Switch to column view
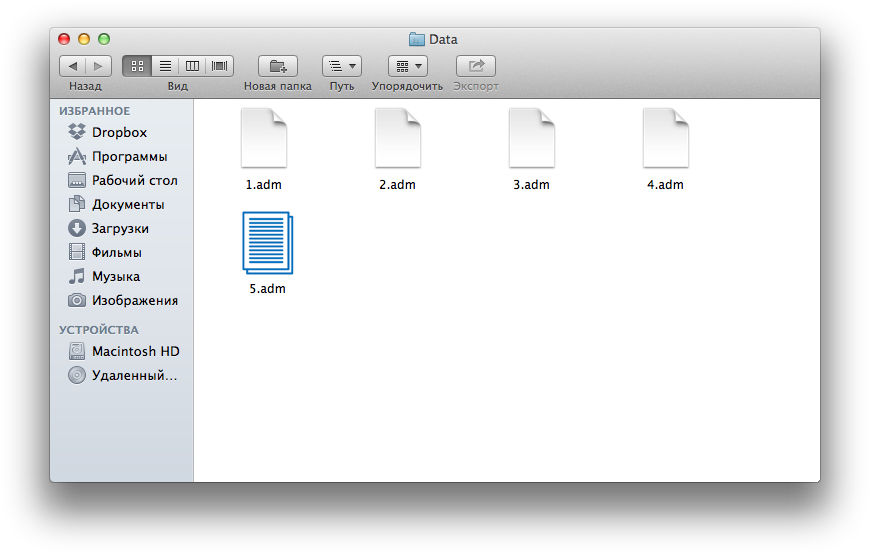This screenshot has height=553, width=869. click(192, 66)
